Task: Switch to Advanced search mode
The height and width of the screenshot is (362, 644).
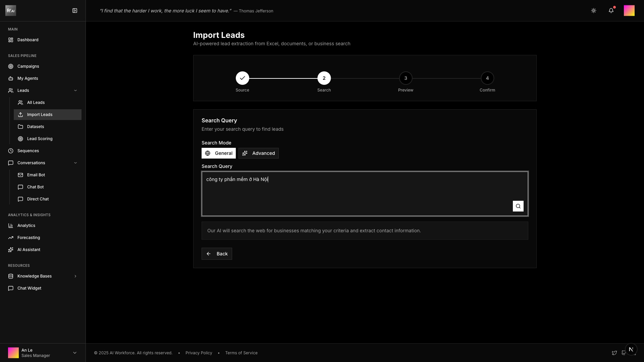Action: point(258,153)
